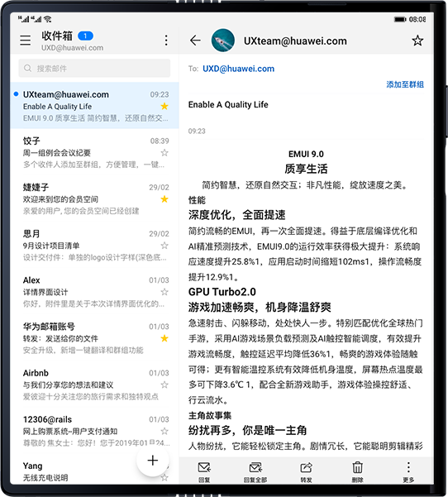This screenshot has width=448, height=497.
Task: Delete email with 删除 trash icon
Action: pyautogui.click(x=357, y=471)
